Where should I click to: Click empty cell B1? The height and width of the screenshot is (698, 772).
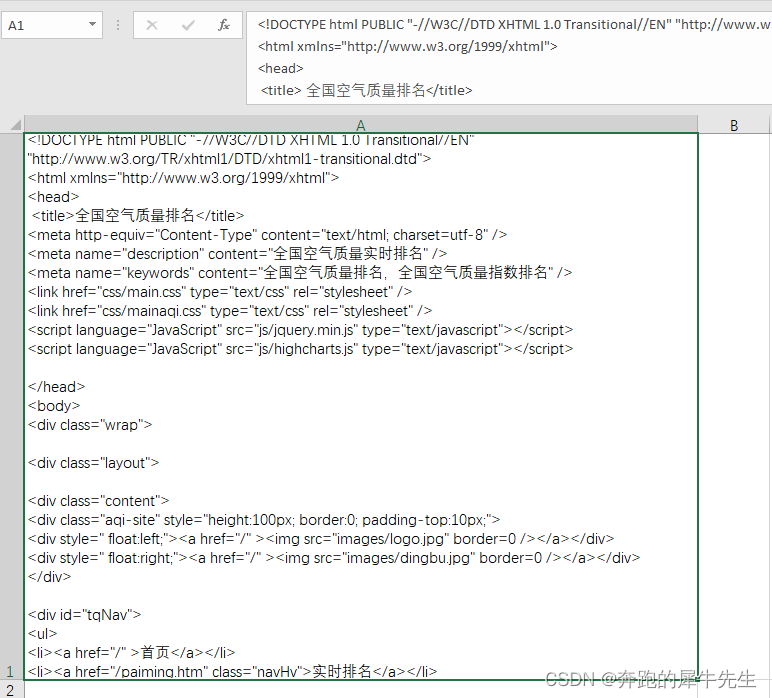(x=735, y=407)
